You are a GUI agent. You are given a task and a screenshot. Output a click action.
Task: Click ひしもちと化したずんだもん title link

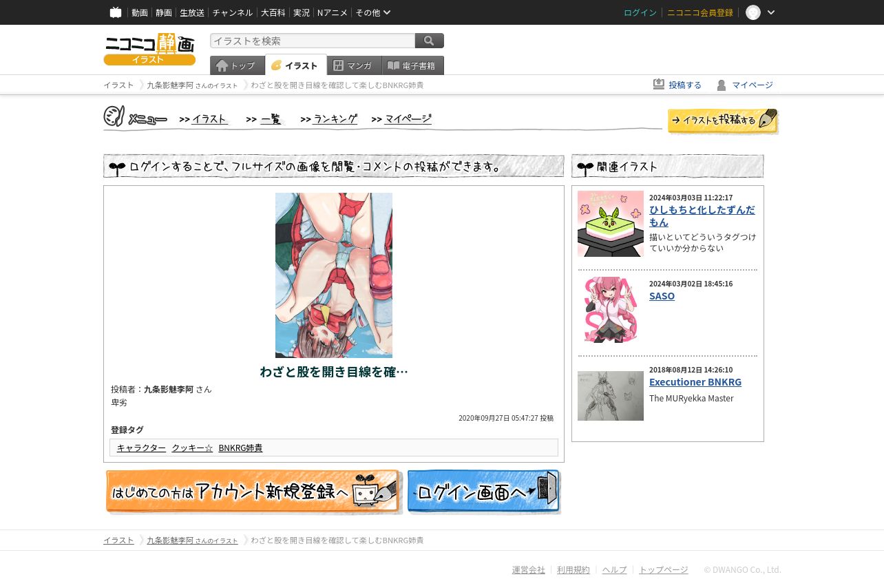coord(702,216)
